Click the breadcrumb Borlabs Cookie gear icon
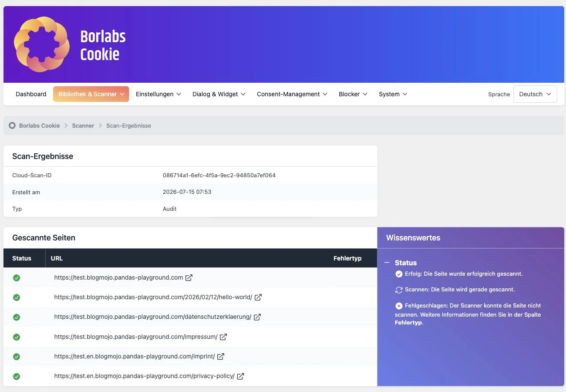566x392 pixels. (12, 125)
